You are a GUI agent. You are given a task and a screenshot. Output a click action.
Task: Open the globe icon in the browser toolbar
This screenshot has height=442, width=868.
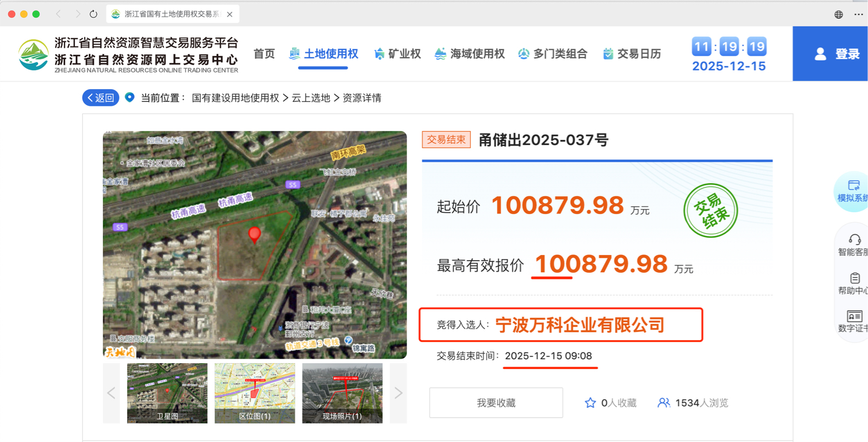839,14
